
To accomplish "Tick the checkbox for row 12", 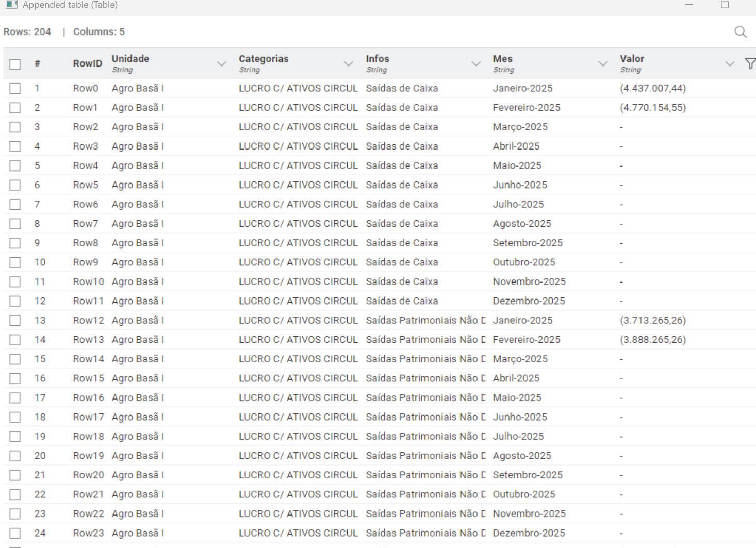I will (x=15, y=301).
